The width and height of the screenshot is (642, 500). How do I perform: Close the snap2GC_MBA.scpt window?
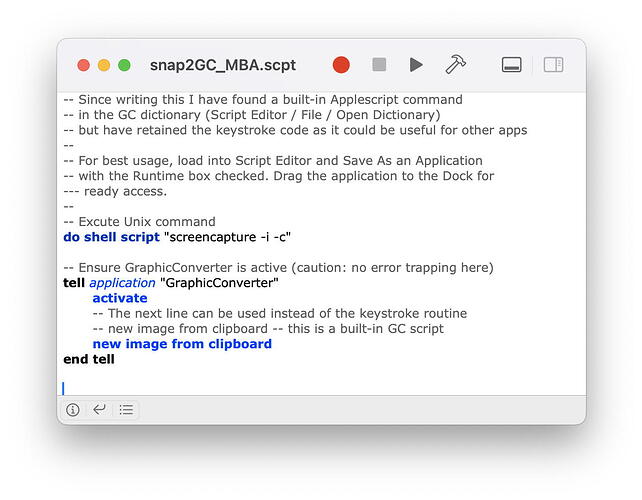(x=84, y=65)
